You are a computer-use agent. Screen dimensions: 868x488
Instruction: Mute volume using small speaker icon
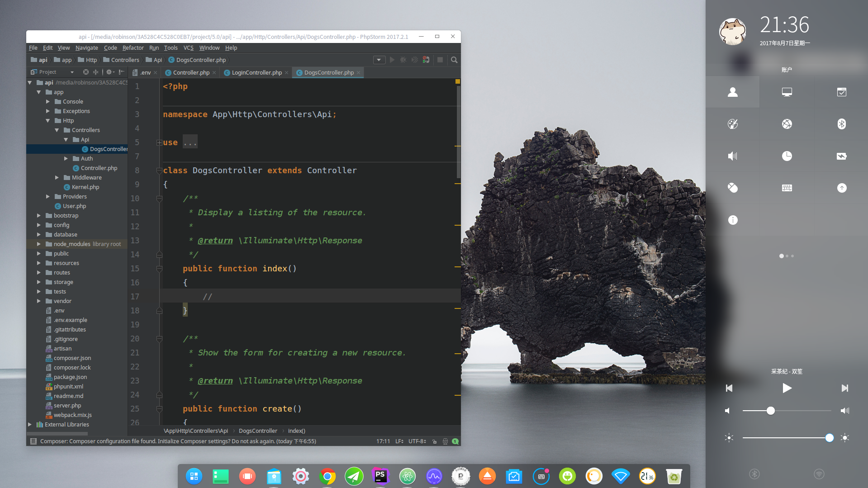coord(727,411)
